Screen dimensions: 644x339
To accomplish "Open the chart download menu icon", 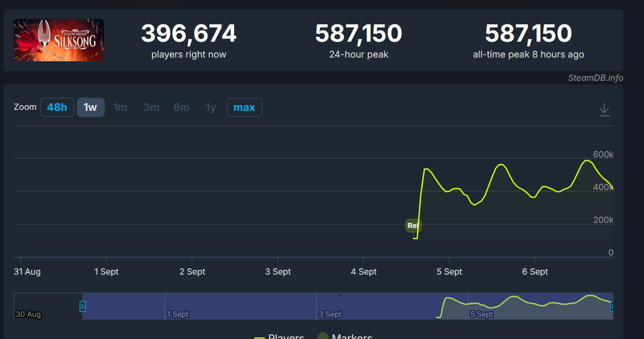I will click(x=604, y=110).
